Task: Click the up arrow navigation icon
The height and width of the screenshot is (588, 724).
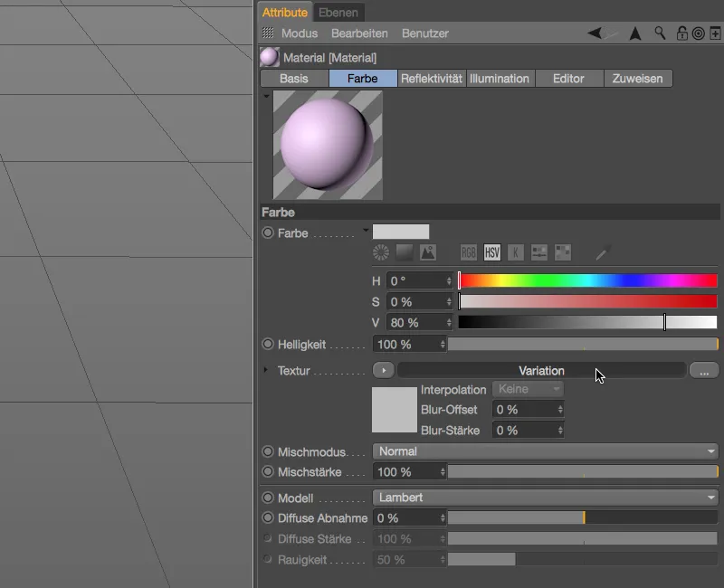Action: coord(635,33)
